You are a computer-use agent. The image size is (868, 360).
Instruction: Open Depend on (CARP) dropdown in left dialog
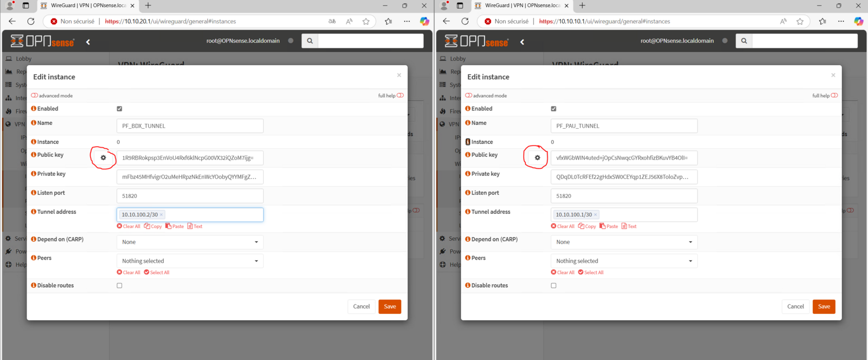click(x=190, y=242)
